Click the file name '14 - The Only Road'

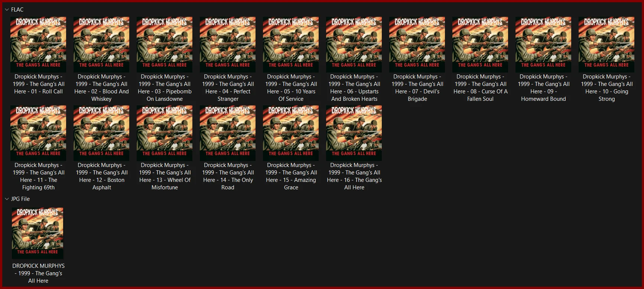(x=228, y=176)
